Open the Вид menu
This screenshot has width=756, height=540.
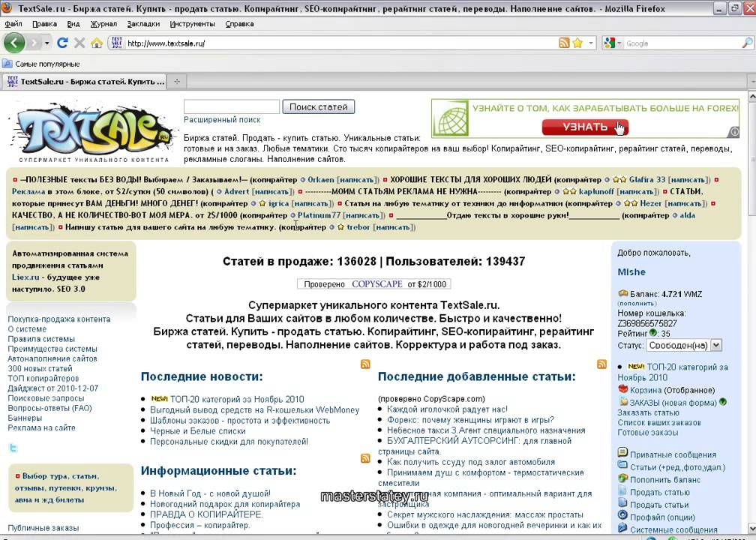pos(73,24)
